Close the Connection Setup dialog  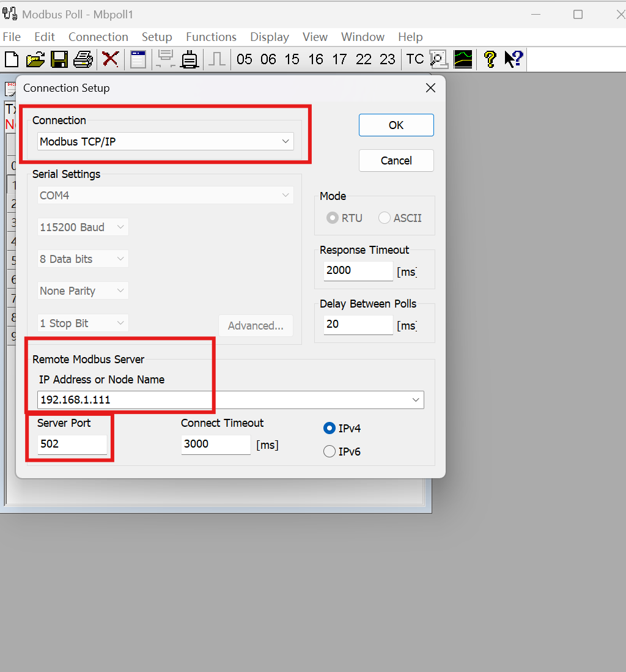(430, 88)
